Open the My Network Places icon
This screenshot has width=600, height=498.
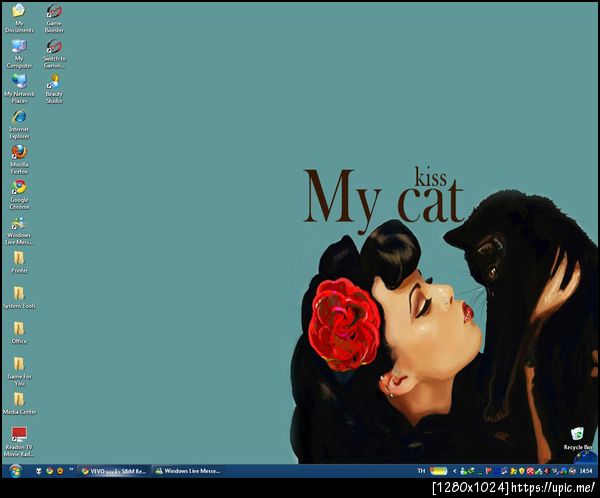point(19,89)
